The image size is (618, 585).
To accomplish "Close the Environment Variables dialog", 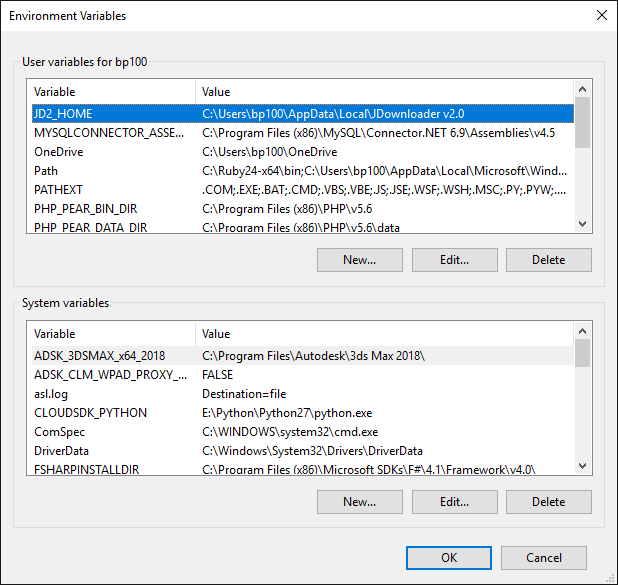I will [x=601, y=16].
